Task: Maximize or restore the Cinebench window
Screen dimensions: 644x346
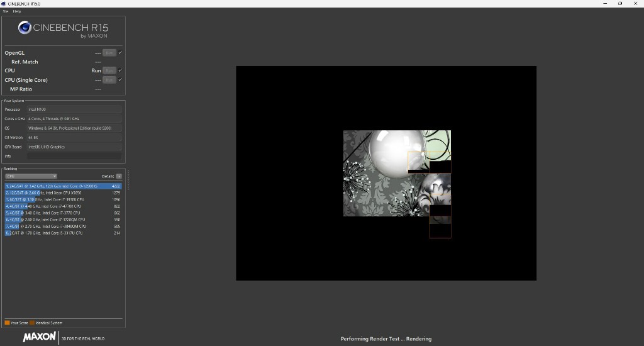Action: (x=620, y=4)
